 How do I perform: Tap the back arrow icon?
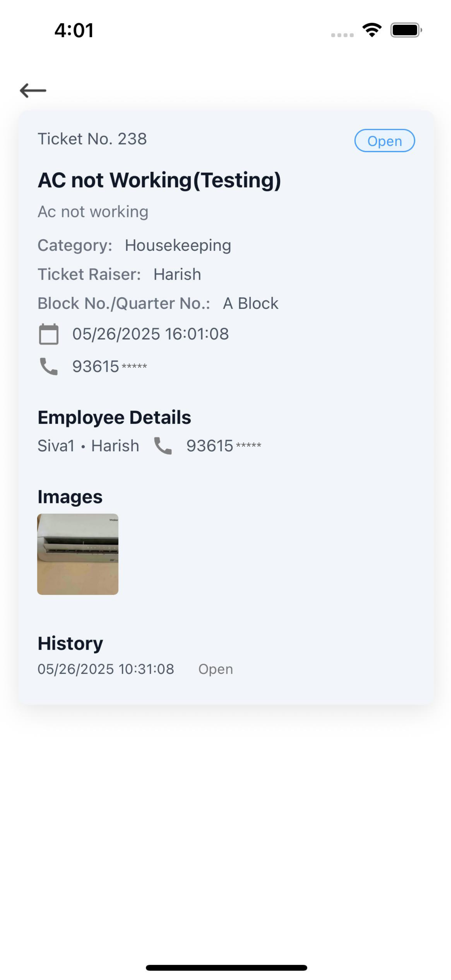click(33, 91)
